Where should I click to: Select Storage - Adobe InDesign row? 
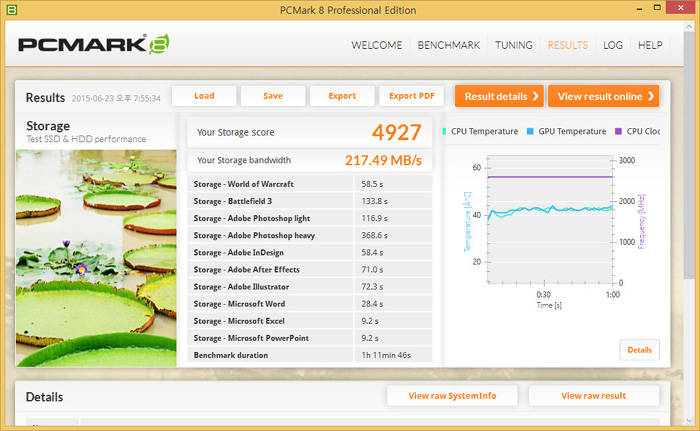pyautogui.click(x=310, y=252)
